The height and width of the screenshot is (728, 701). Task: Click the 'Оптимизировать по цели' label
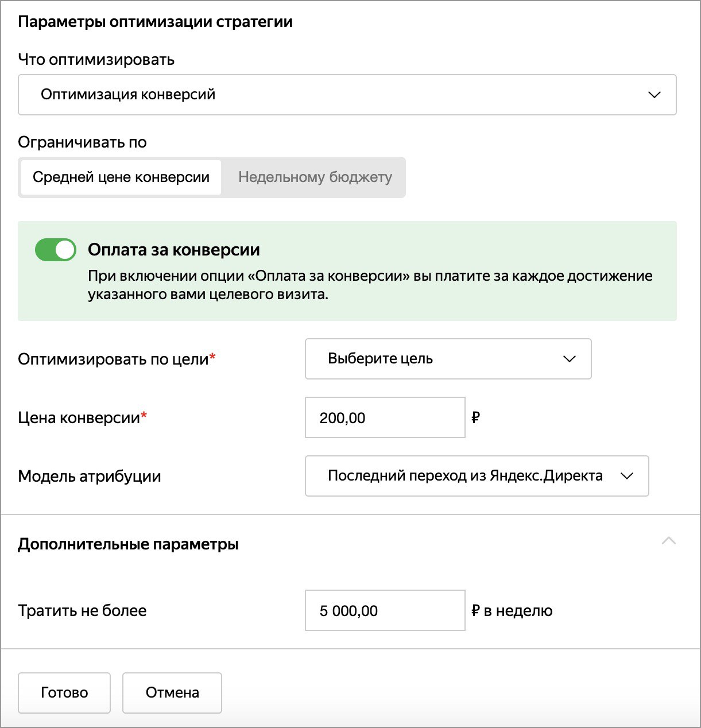coord(113,360)
